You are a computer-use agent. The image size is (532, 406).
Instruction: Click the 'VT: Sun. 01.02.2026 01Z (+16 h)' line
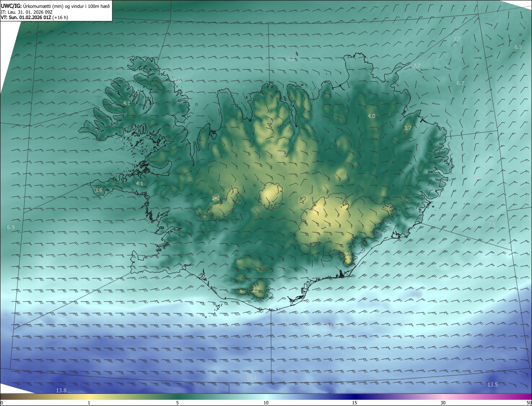34,17
